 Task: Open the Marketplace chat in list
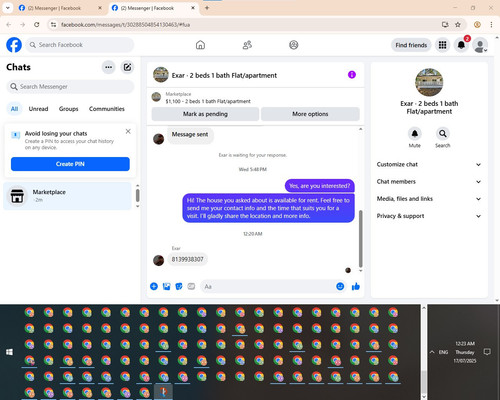click(x=68, y=196)
